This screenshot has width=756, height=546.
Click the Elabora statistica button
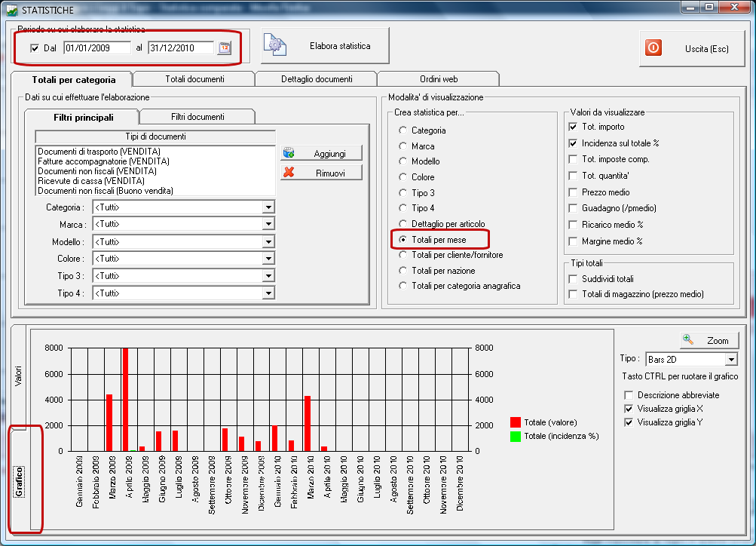coord(325,46)
